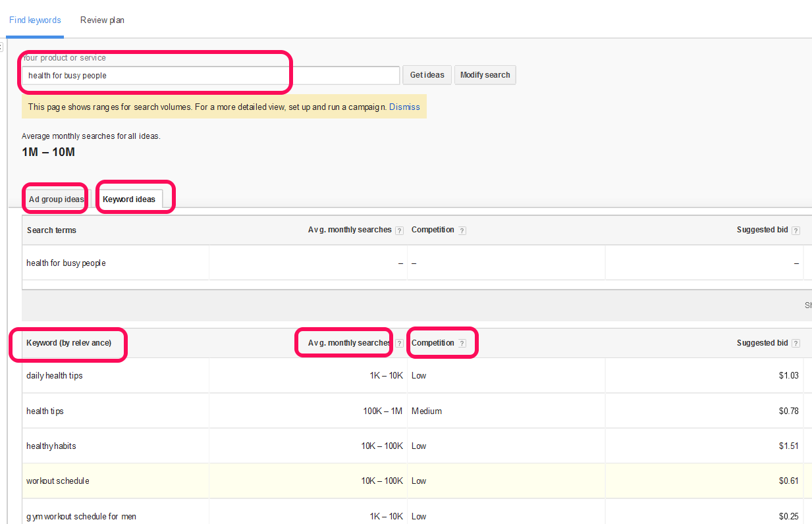
Task: Open help tooltip for Competition in search terms table
Action: click(x=462, y=230)
